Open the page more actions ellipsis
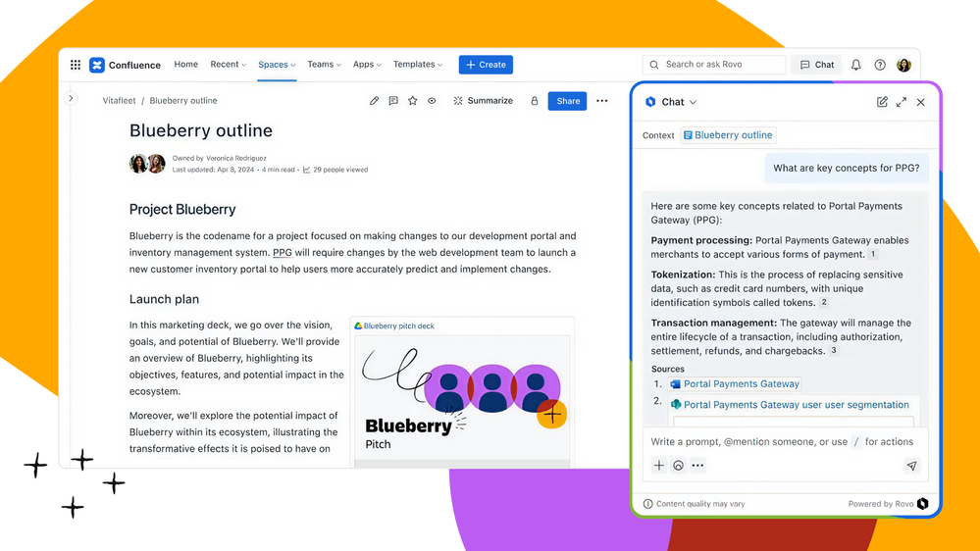 pyautogui.click(x=602, y=101)
